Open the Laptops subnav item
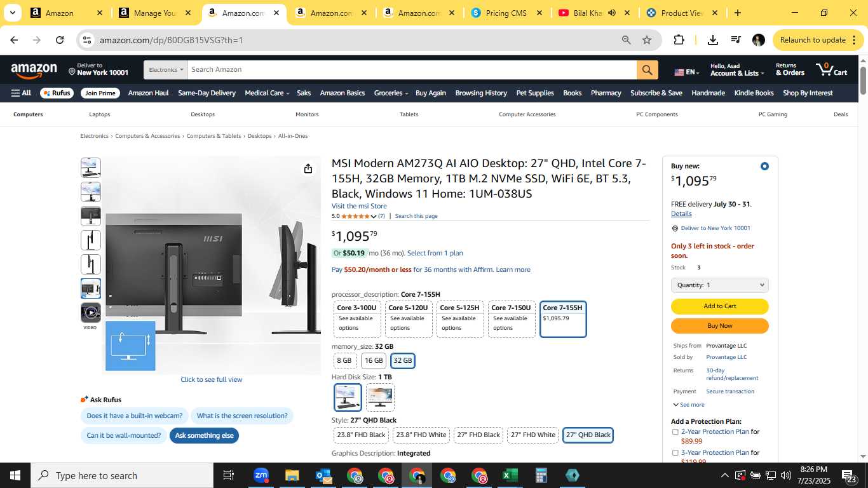This screenshot has height=488, width=868. [100, 114]
